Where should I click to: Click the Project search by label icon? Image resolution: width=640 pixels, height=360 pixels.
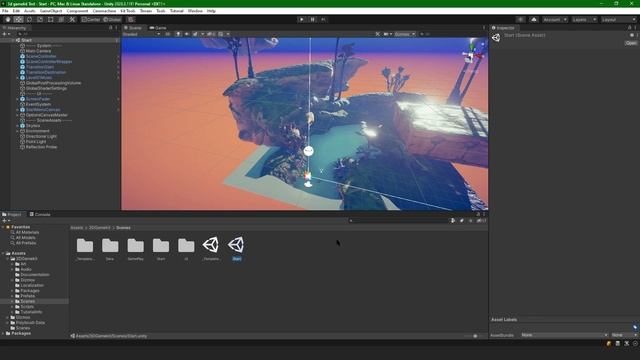coord(462,221)
